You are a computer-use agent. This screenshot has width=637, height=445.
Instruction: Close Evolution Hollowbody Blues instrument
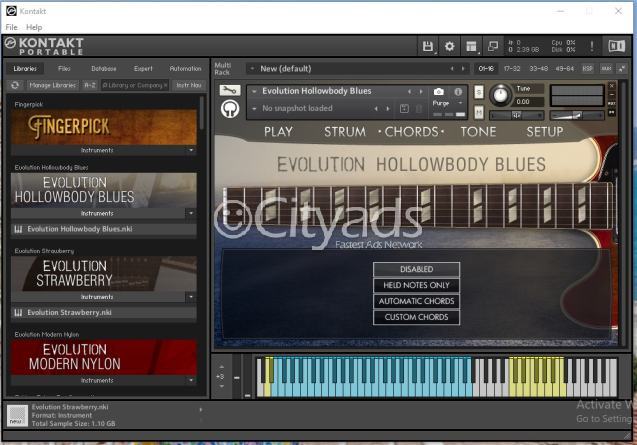click(x=612, y=86)
